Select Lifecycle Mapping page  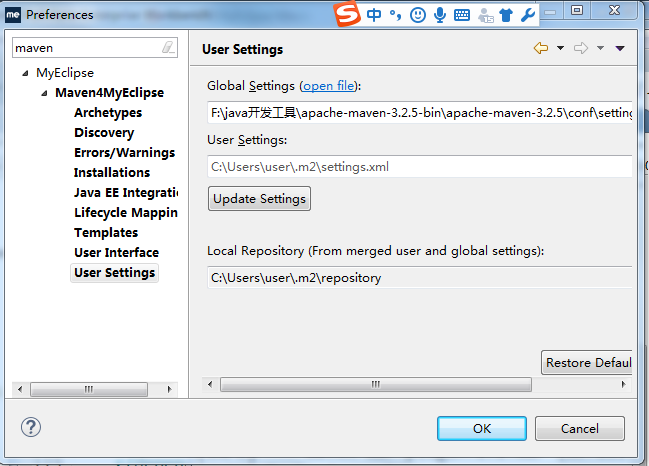pos(126,213)
